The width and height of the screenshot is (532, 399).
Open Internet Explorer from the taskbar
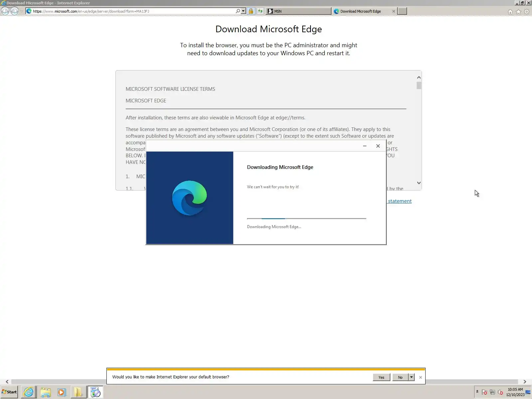click(x=29, y=392)
